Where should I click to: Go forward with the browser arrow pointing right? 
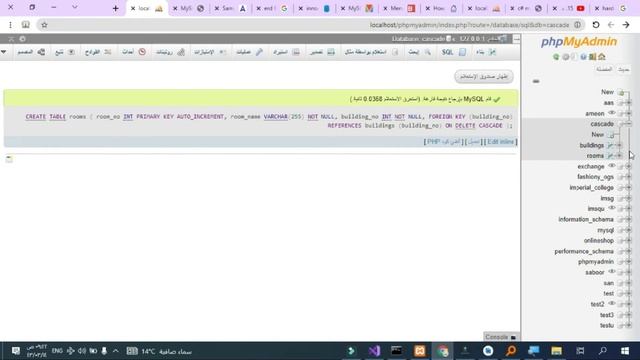pyautogui.click(x=626, y=25)
